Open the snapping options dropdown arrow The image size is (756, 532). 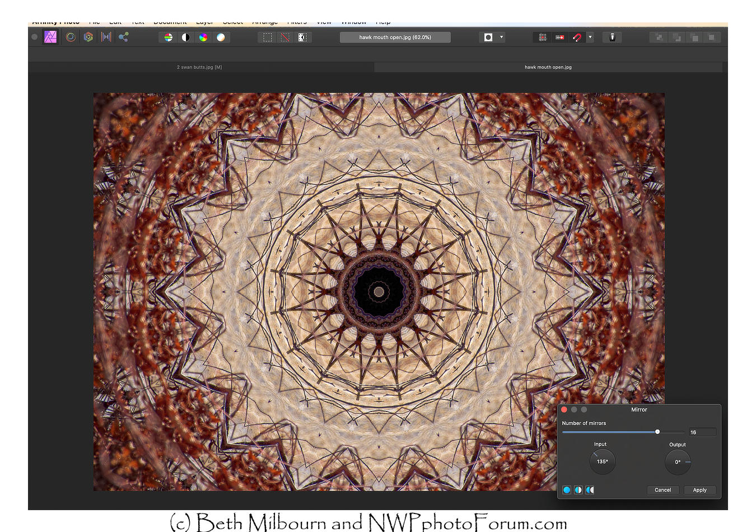[x=590, y=38]
